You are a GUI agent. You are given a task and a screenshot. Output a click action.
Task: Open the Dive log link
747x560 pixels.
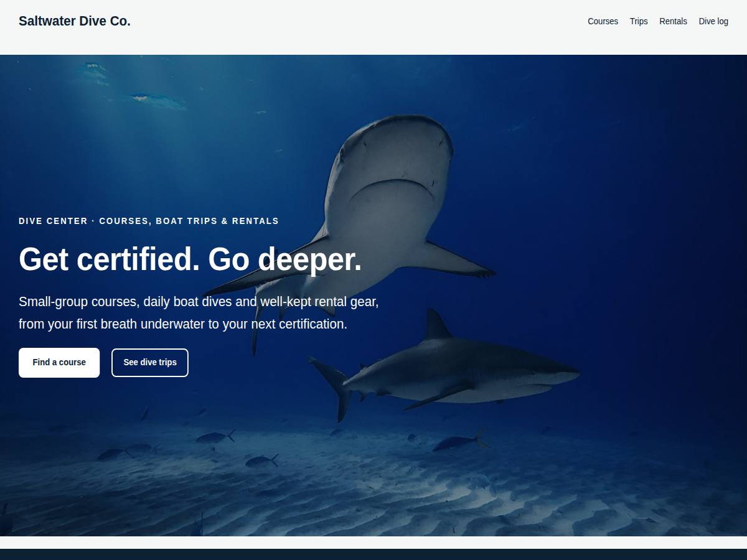(x=713, y=21)
